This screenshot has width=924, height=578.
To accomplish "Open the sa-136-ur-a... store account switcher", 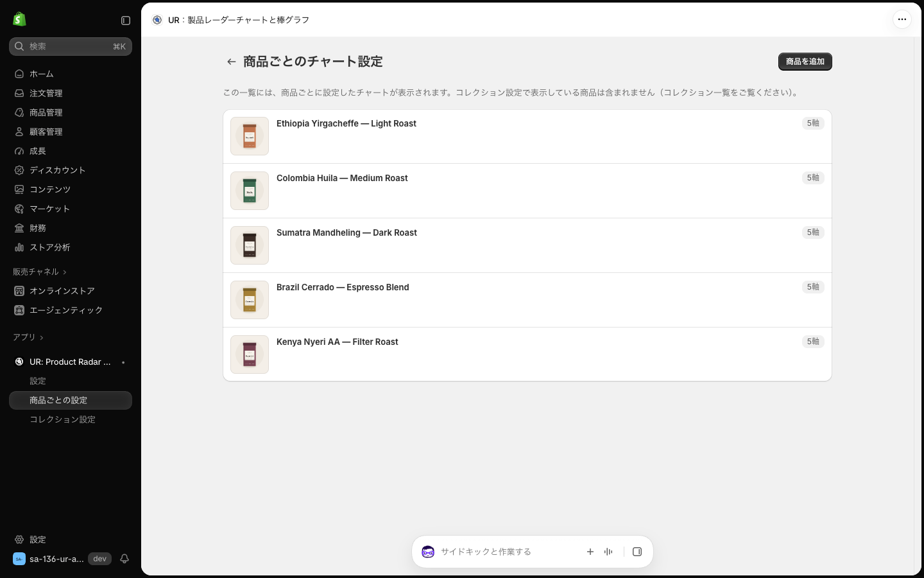I will [x=49, y=559].
